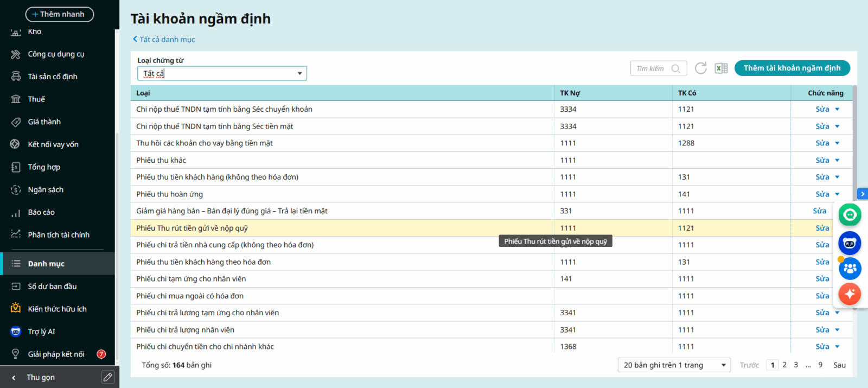The height and width of the screenshot is (388, 868).
Task: Expand the right side panel blue arrow
Action: (862, 194)
